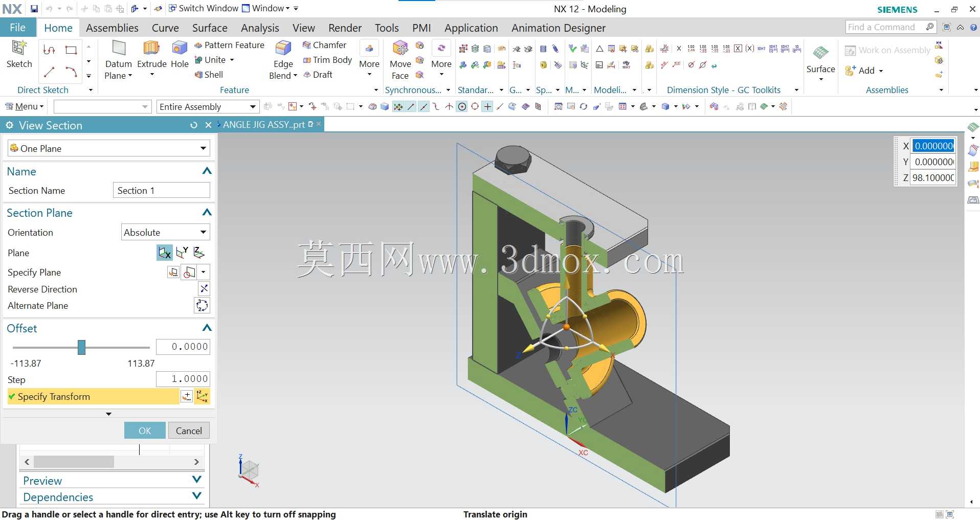Image resolution: width=980 pixels, height=520 pixels.
Task: Expand the Dependencies group
Action: [196, 496]
